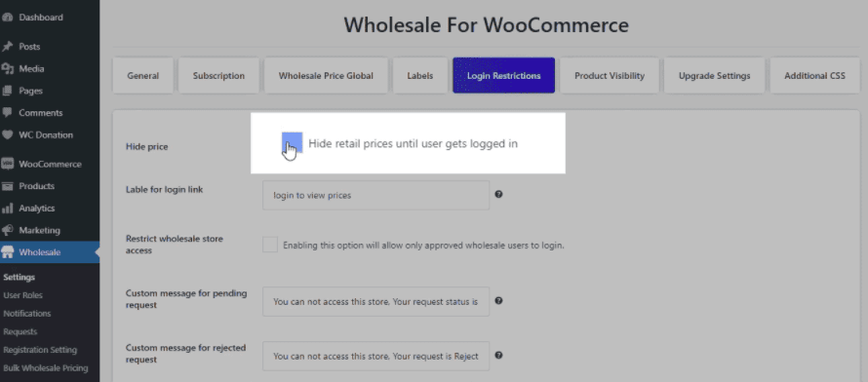Click the Marketing megaphone icon
Screen dimensions: 868x382
7,230
